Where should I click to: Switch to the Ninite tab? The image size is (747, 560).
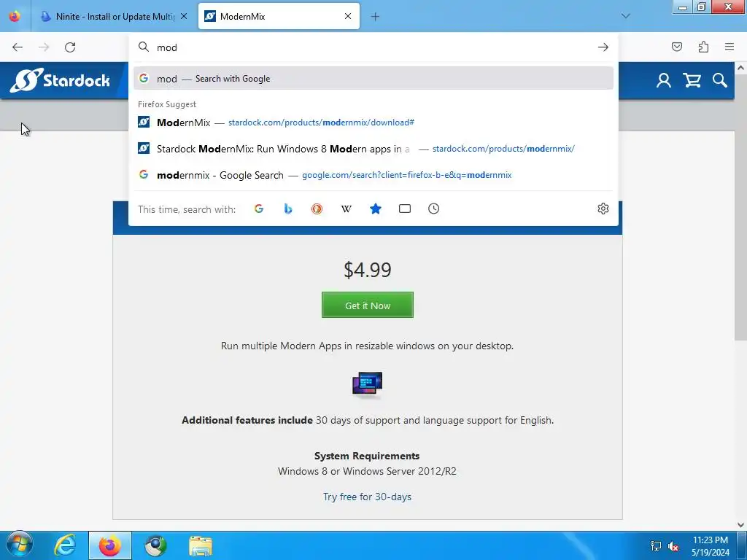click(x=108, y=16)
